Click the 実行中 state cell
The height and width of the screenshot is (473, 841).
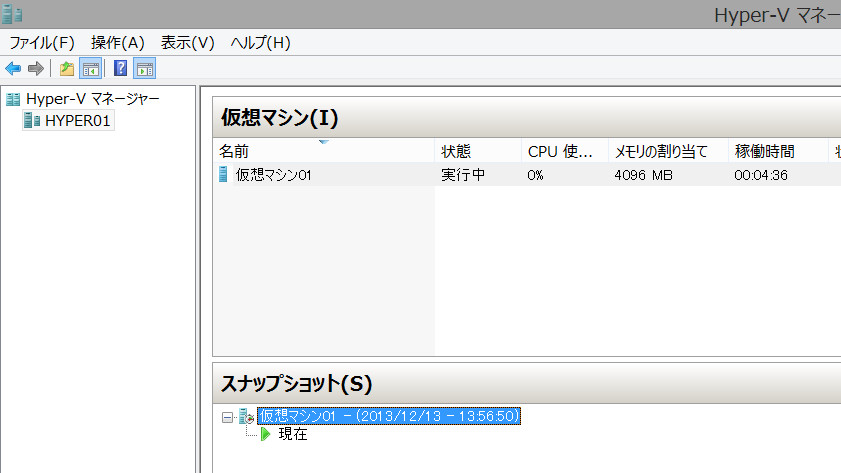pyautogui.click(x=463, y=175)
